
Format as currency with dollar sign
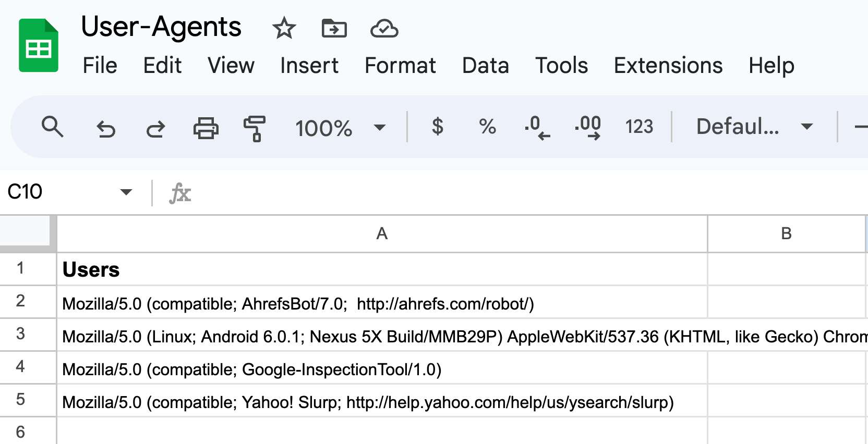point(437,127)
